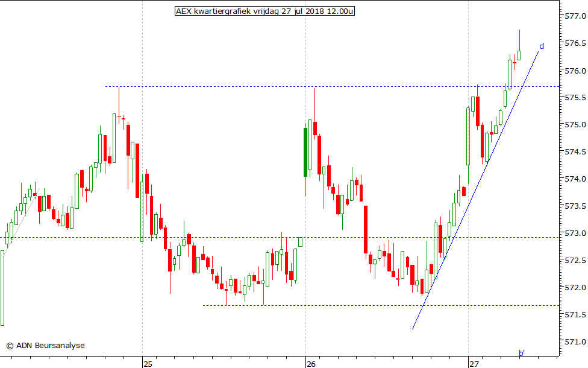Click the date label 27 on the time axis

pyautogui.click(x=474, y=364)
